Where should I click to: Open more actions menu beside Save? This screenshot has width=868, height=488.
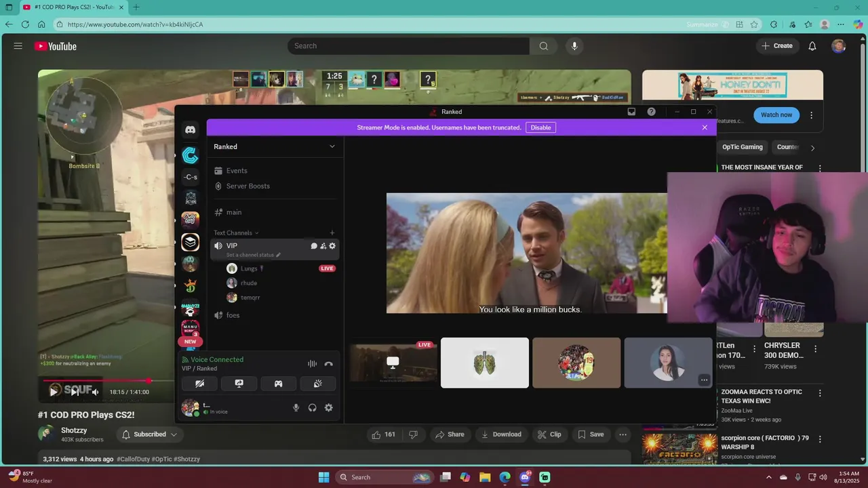click(623, 434)
